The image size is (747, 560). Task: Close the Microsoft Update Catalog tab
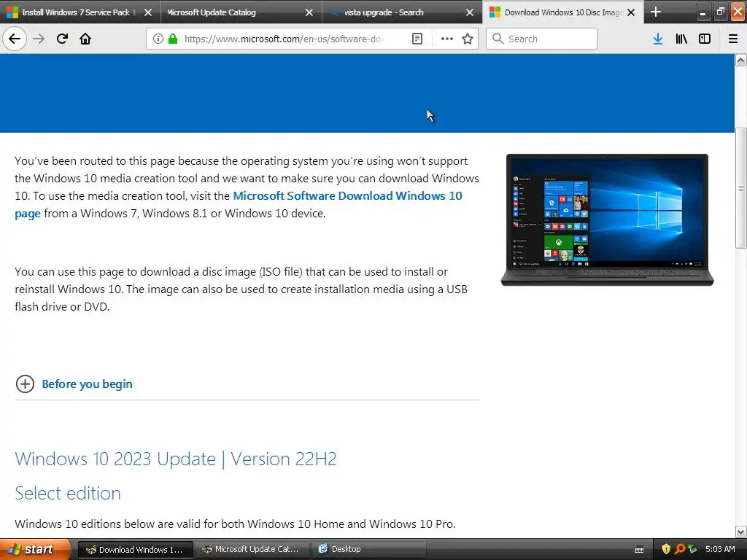tap(309, 12)
